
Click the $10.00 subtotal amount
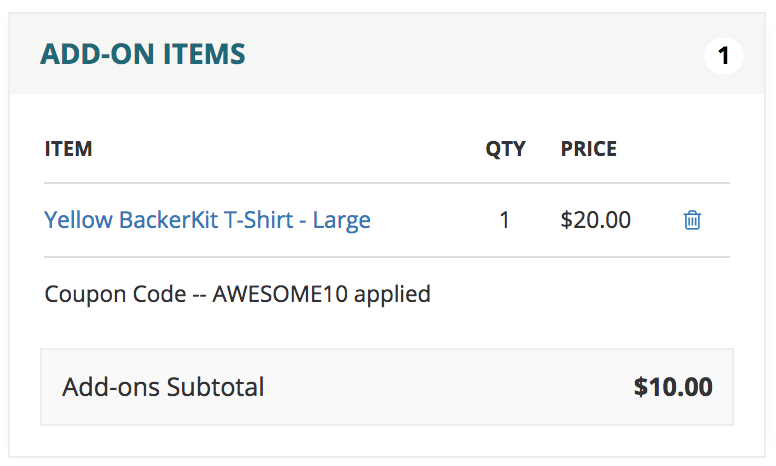pos(673,387)
